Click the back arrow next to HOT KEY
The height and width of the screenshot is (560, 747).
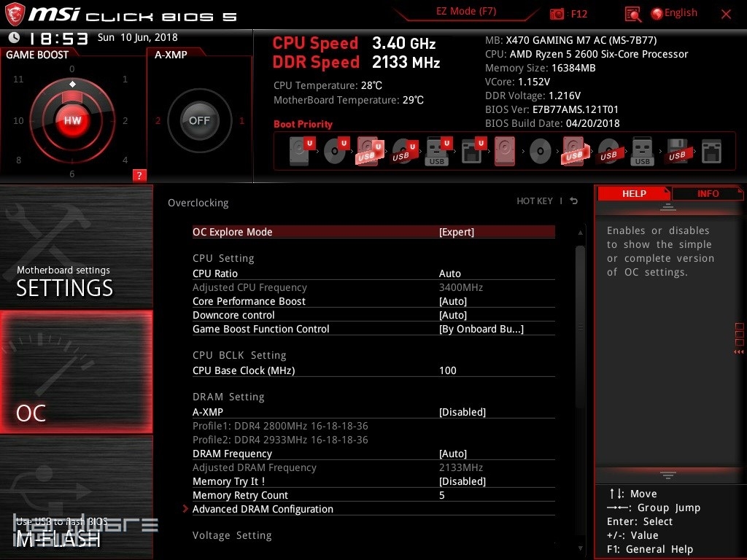coord(573,201)
